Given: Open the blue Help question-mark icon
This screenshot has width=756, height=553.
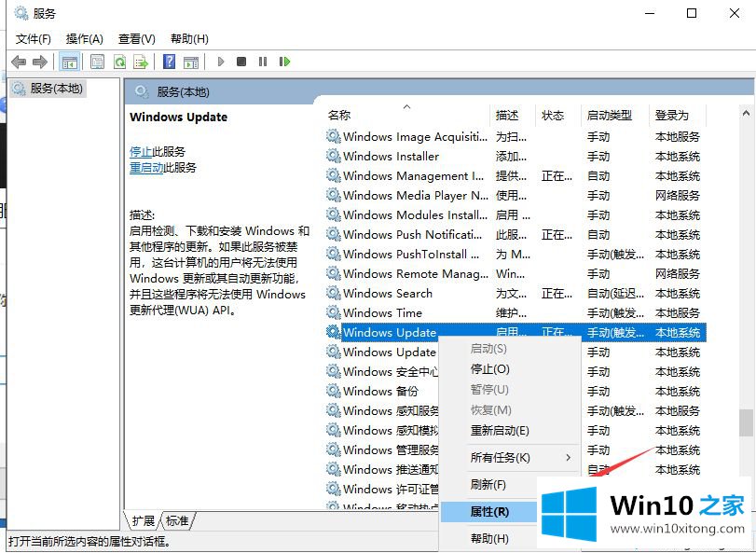Looking at the screenshot, I should (170, 62).
